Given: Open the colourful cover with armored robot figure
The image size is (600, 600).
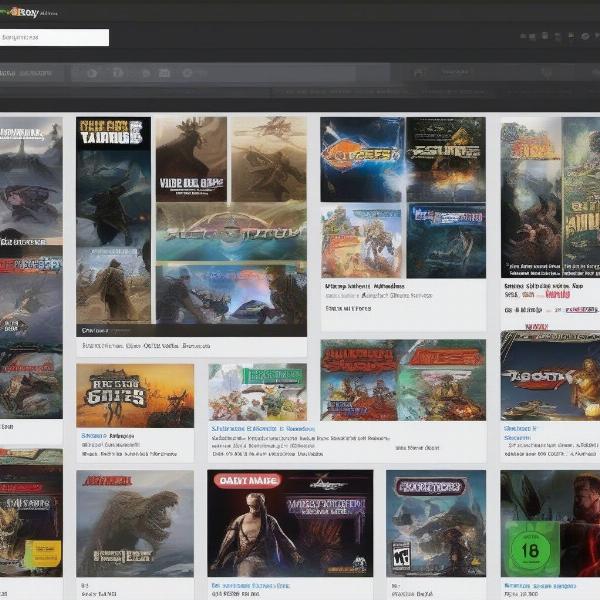Looking at the screenshot, I should pyautogui.click(x=361, y=241).
